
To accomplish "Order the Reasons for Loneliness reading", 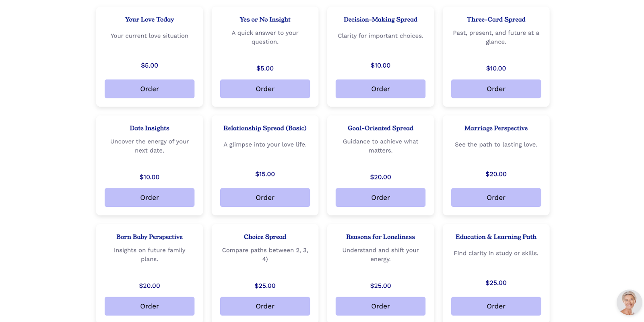I will click(380, 306).
